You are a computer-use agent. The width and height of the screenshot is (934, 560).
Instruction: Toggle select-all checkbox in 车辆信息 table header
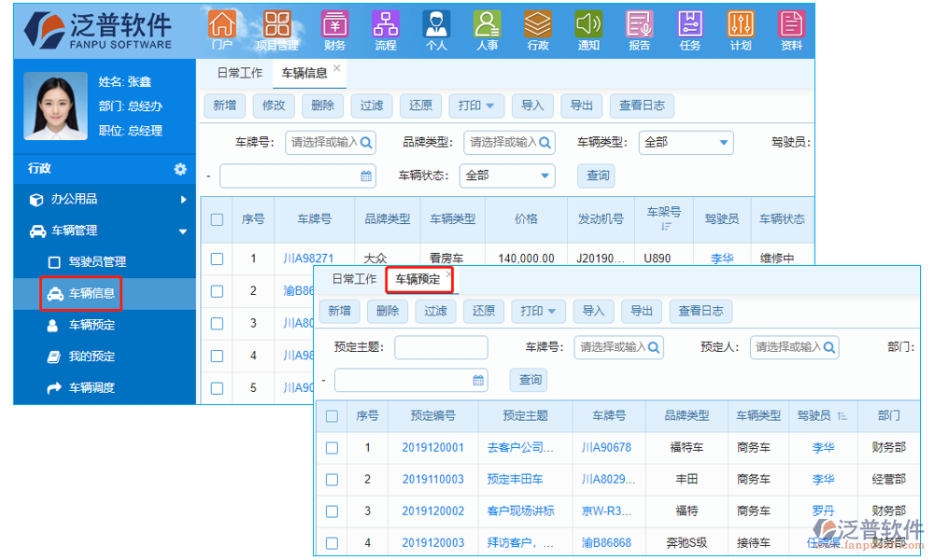click(217, 219)
